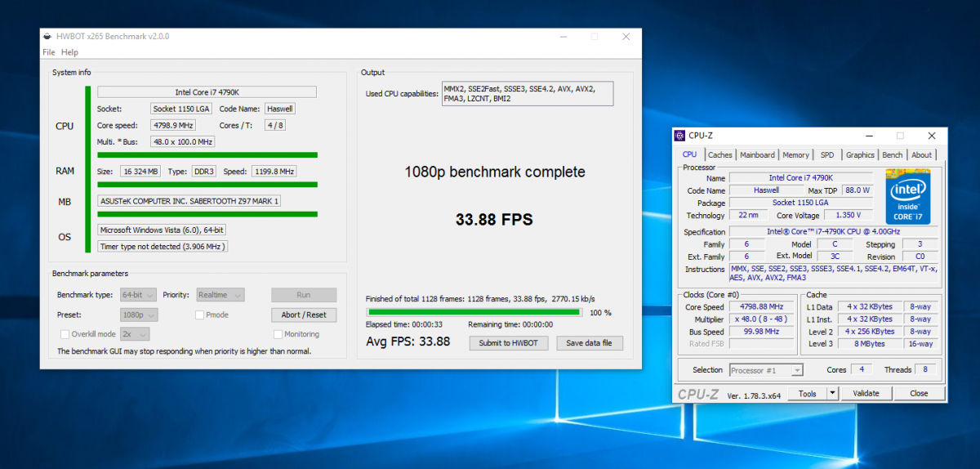Image resolution: width=980 pixels, height=469 pixels.
Task: Select the CPU tab in CPU-Z
Action: point(690,154)
